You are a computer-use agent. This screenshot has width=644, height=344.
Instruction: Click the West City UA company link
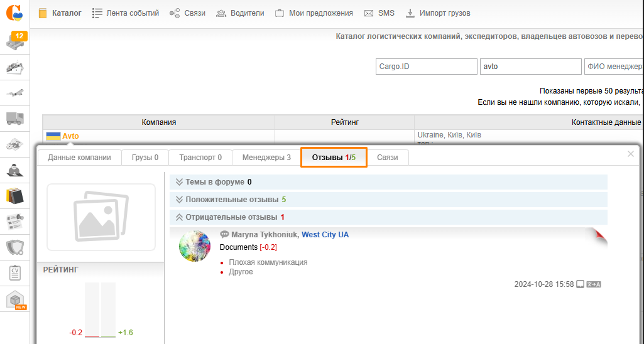point(325,235)
